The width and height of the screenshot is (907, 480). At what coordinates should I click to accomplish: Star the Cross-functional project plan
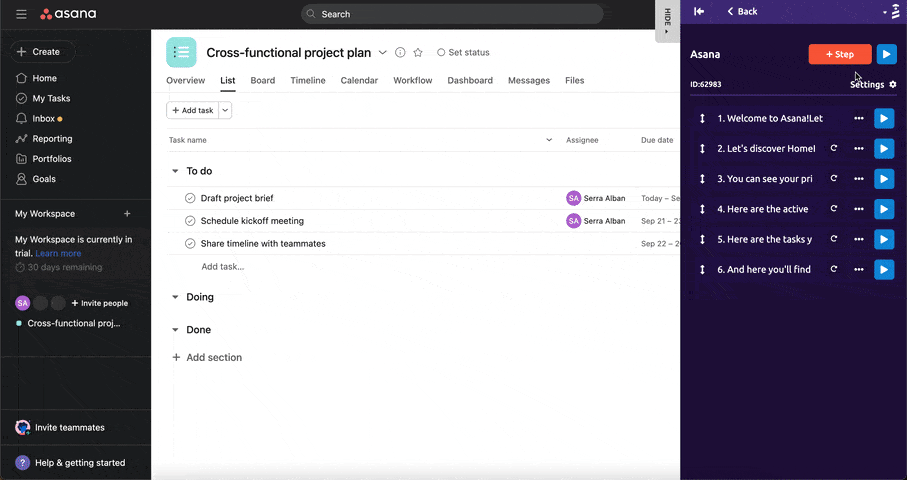click(418, 53)
